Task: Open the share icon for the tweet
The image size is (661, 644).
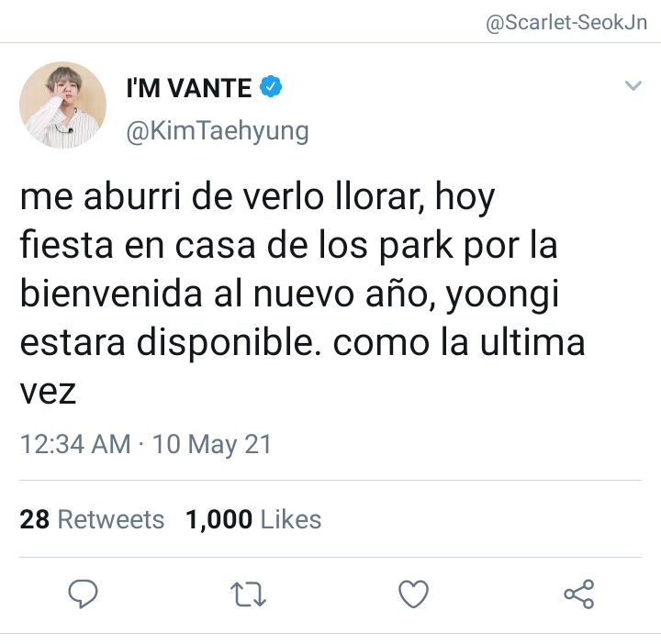Action: pos(579,594)
